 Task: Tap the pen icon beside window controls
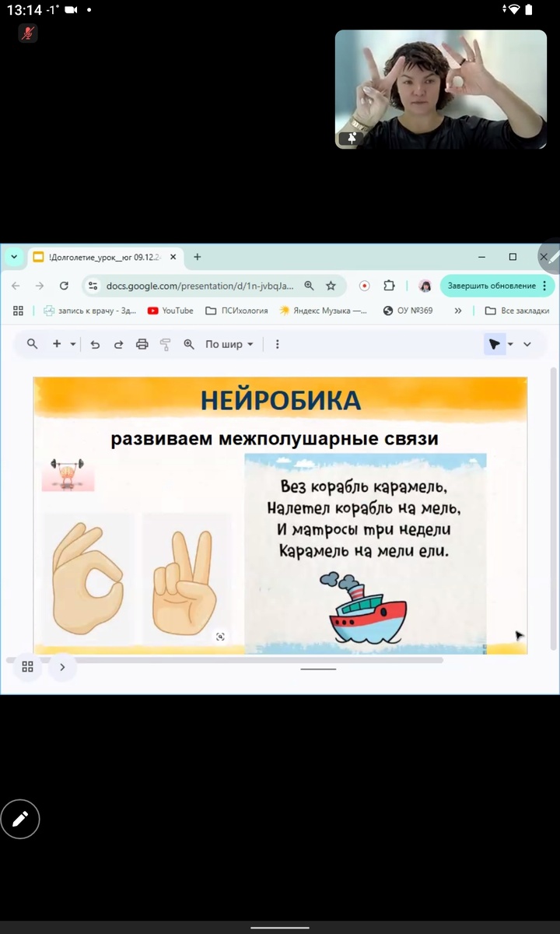[x=549, y=257]
